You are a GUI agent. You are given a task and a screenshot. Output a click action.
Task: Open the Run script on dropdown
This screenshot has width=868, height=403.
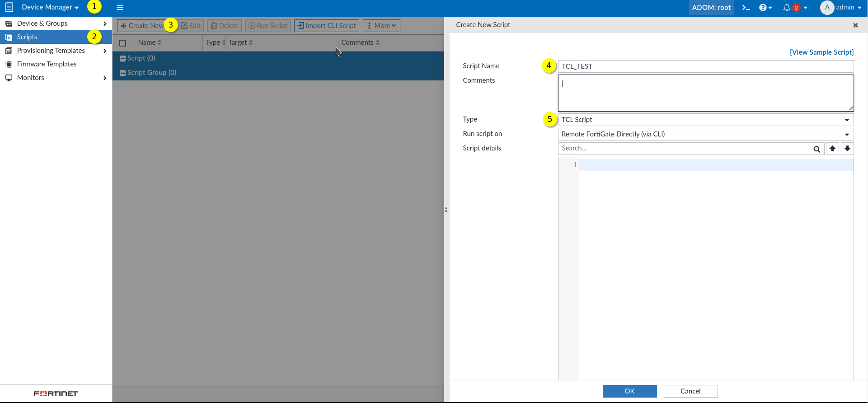click(706, 134)
